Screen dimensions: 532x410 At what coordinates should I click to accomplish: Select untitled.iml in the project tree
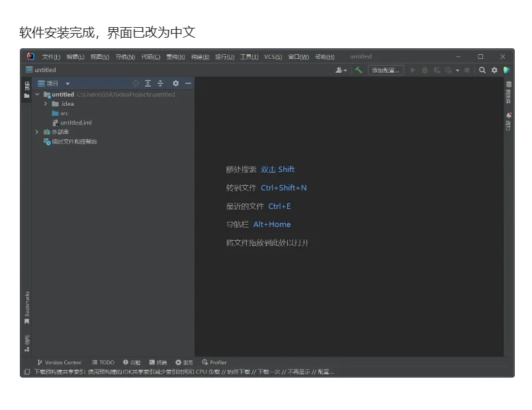(75, 122)
